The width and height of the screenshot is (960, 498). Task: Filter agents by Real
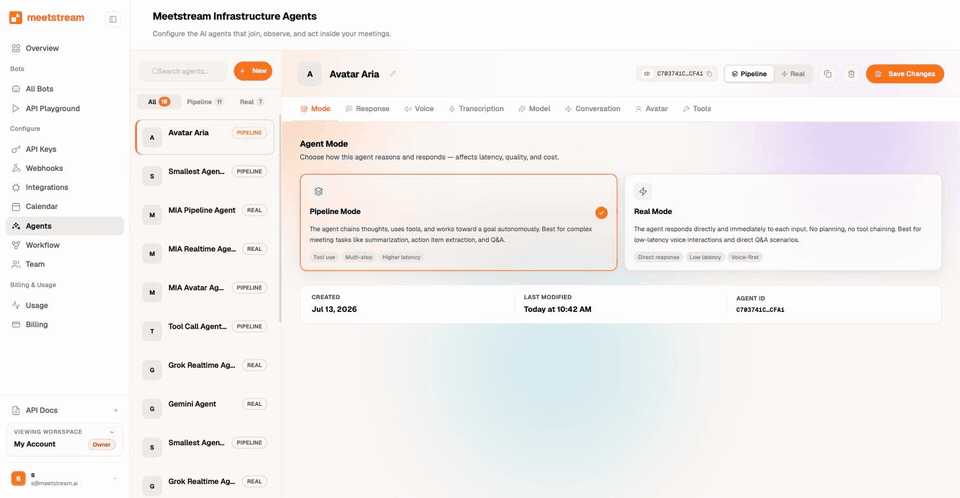coord(252,102)
